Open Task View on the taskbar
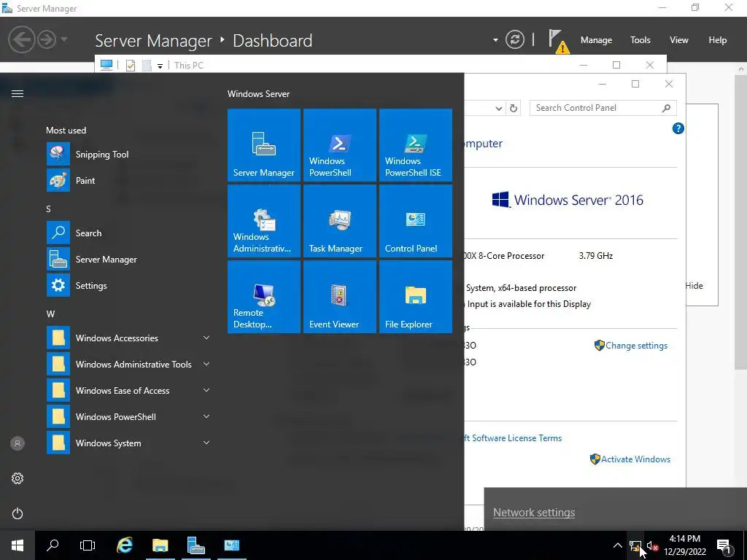The width and height of the screenshot is (747, 560). [x=88, y=545]
